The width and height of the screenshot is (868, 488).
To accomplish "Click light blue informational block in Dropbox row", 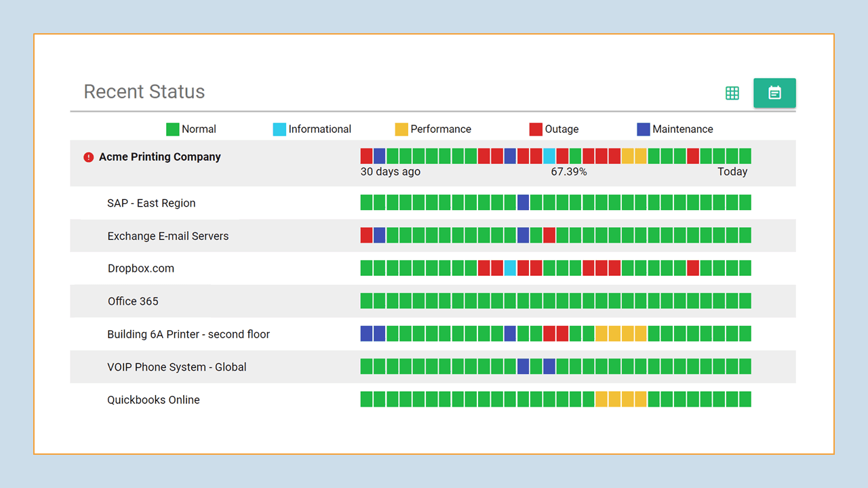I will coord(510,268).
